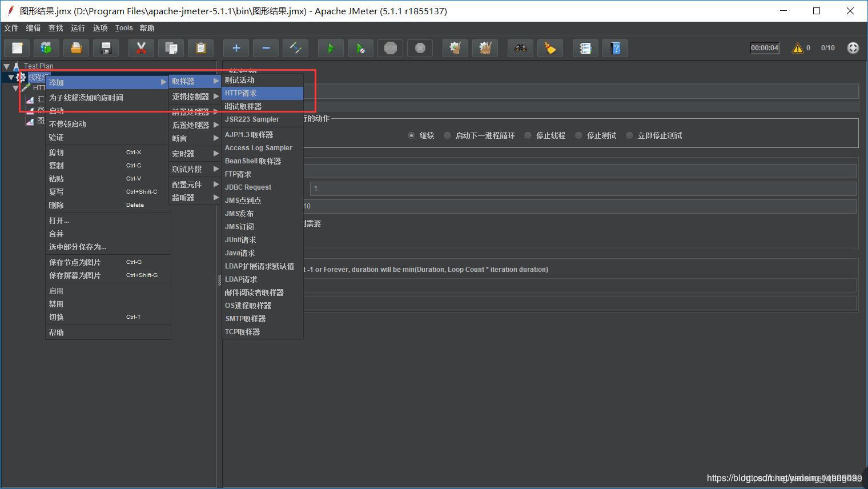Open the Tools menu
Screen dimensions: 868x489
point(124,28)
